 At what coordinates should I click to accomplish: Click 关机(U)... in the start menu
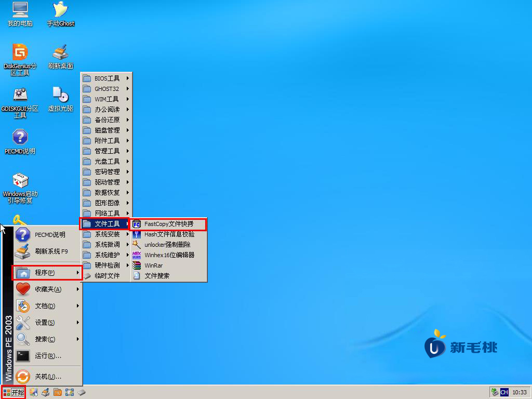47,377
